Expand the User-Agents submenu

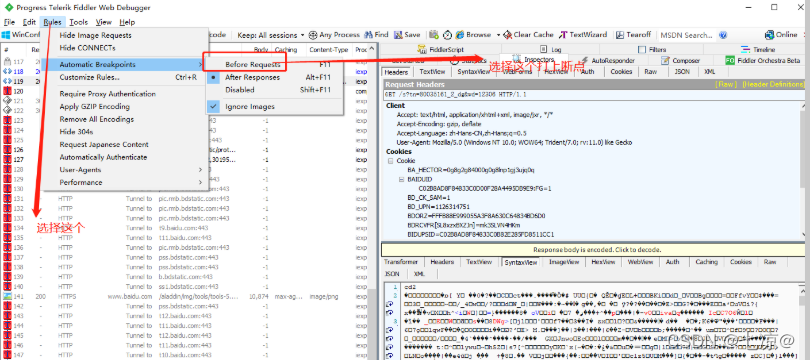126,169
